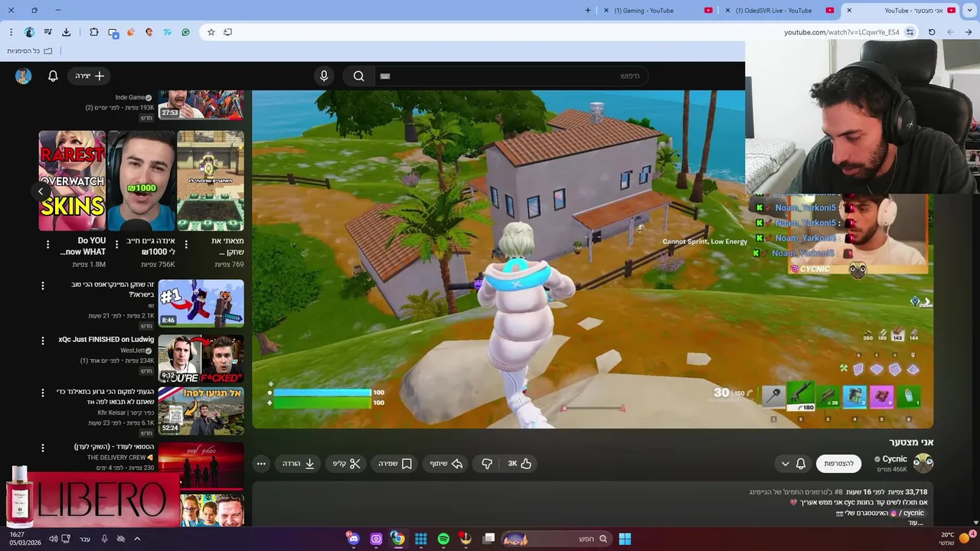Open Cycnic channel avatar
This screenshot has height=551, width=980.
point(923,463)
